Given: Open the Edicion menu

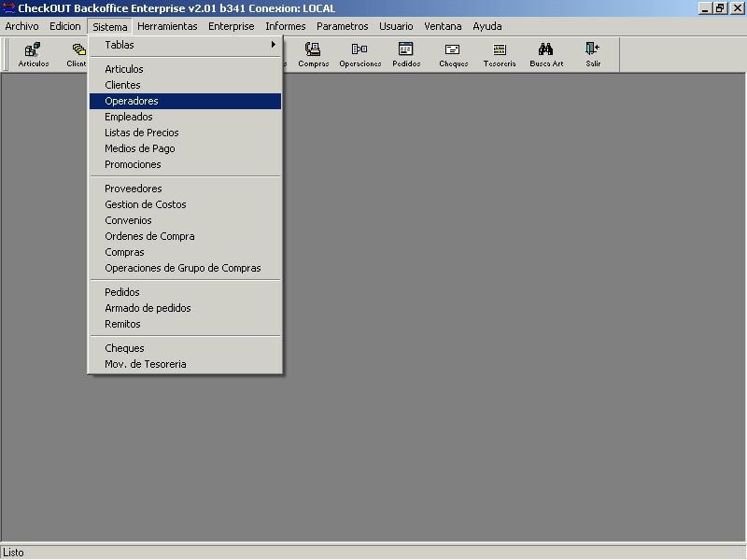Looking at the screenshot, I should click(x=65, y=26).
